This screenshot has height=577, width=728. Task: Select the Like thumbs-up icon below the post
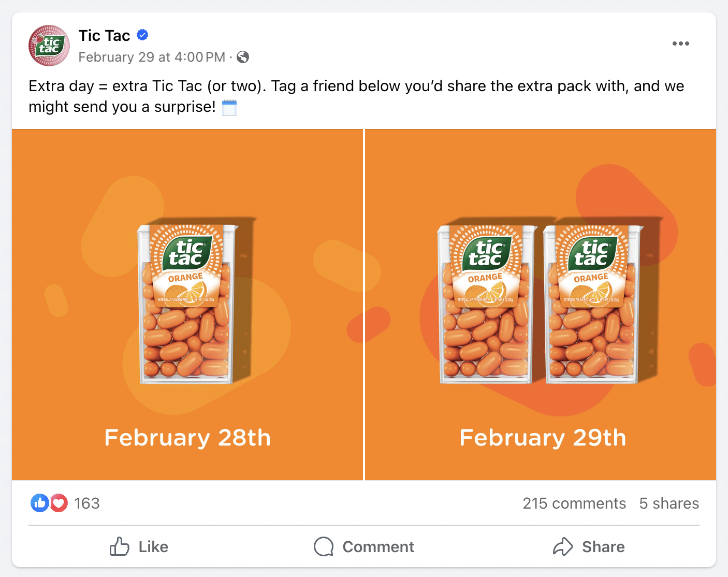120,546
